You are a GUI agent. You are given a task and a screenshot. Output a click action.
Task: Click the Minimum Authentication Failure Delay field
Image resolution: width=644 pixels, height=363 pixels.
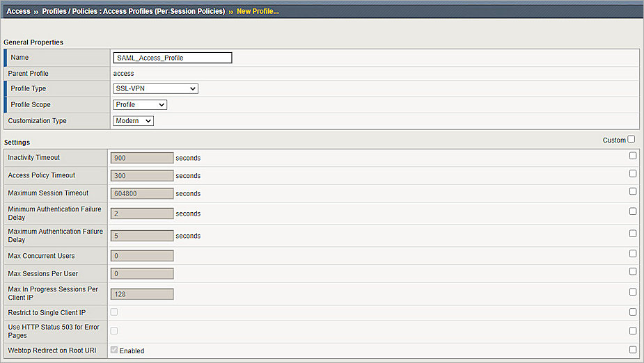tap(142, 213)
